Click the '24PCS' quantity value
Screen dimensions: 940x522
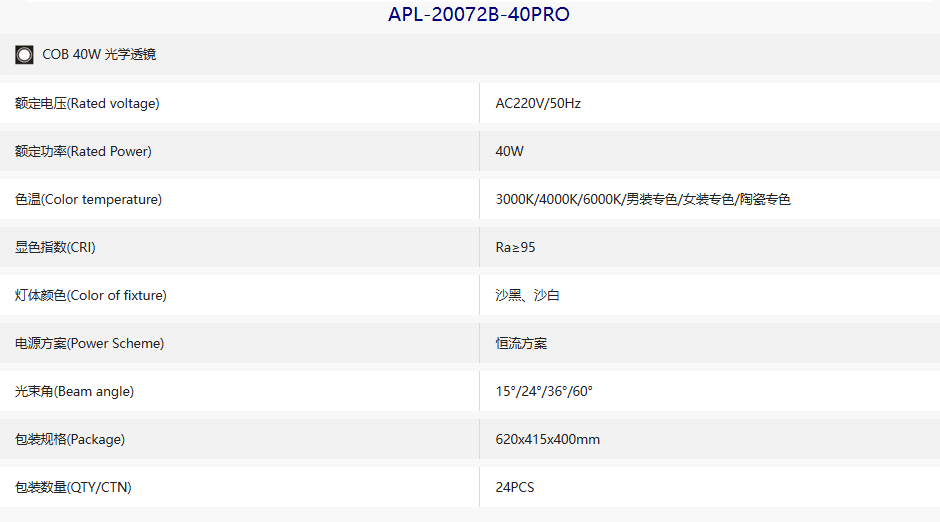pos(514,487)
